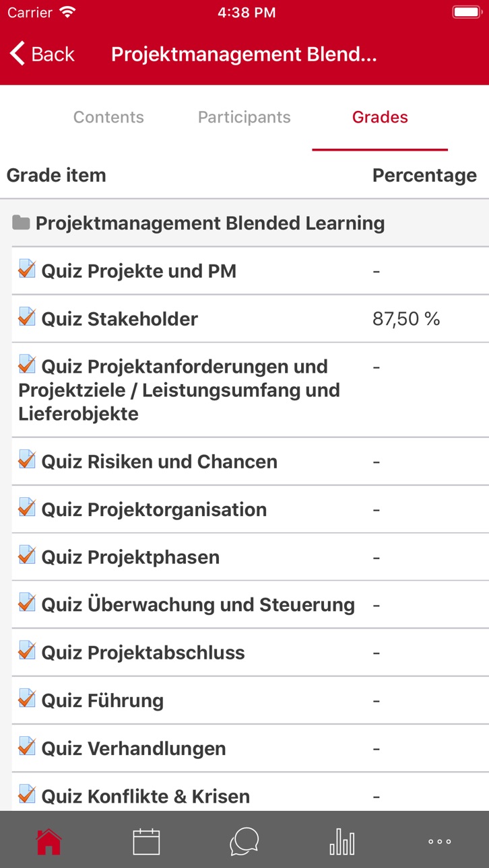Screen dimensions: 489x868
Task: Open Quiz Projektphasen grade item
Action: [x=250, y=557]
